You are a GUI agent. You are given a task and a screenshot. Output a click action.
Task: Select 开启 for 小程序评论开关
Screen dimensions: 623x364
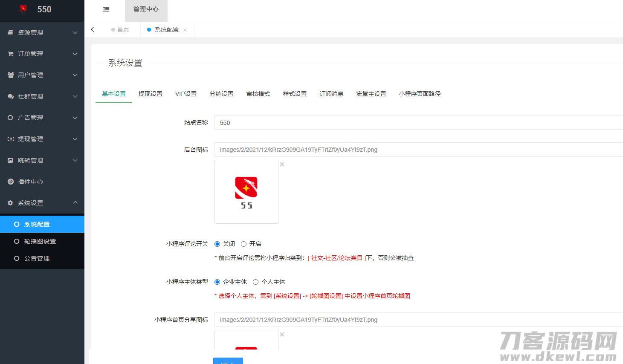244,244
